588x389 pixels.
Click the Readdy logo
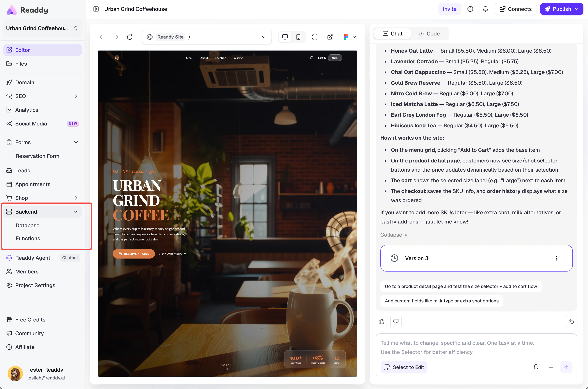(27, 10)
